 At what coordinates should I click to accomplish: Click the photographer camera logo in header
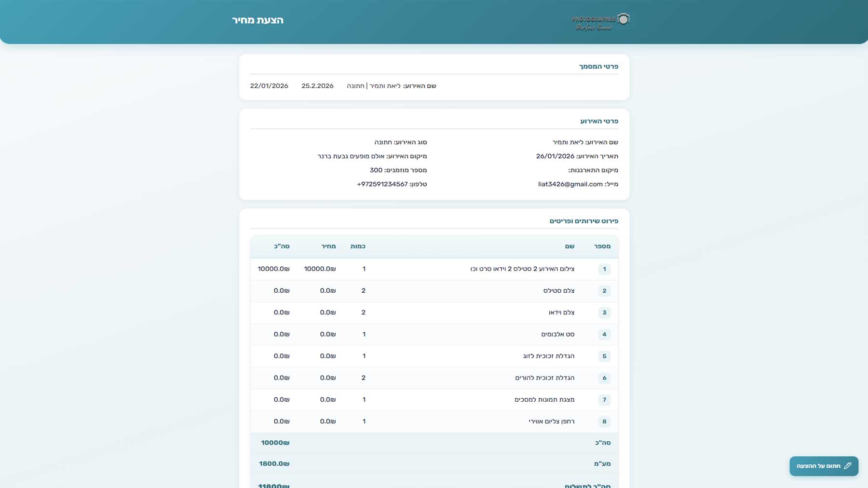pyautogui.click(x=600, y=22)
